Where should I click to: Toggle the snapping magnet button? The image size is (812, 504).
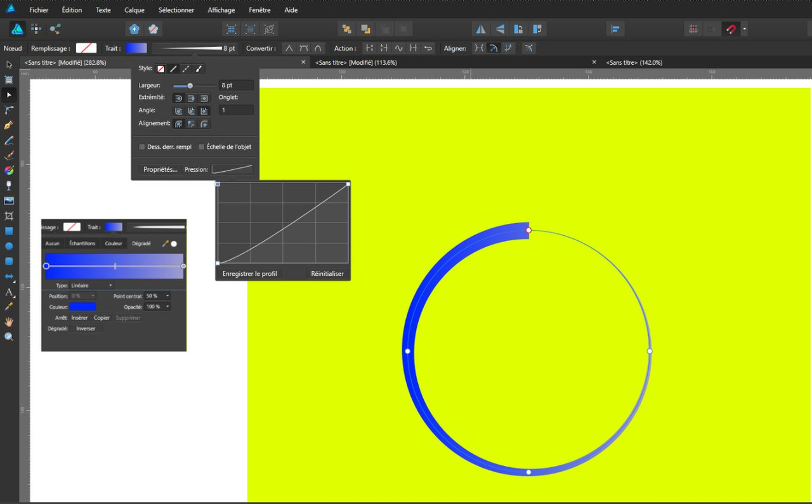731,29
